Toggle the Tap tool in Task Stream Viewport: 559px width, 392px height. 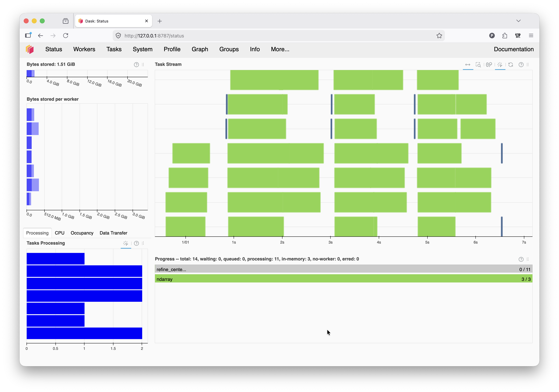point(500,65)
